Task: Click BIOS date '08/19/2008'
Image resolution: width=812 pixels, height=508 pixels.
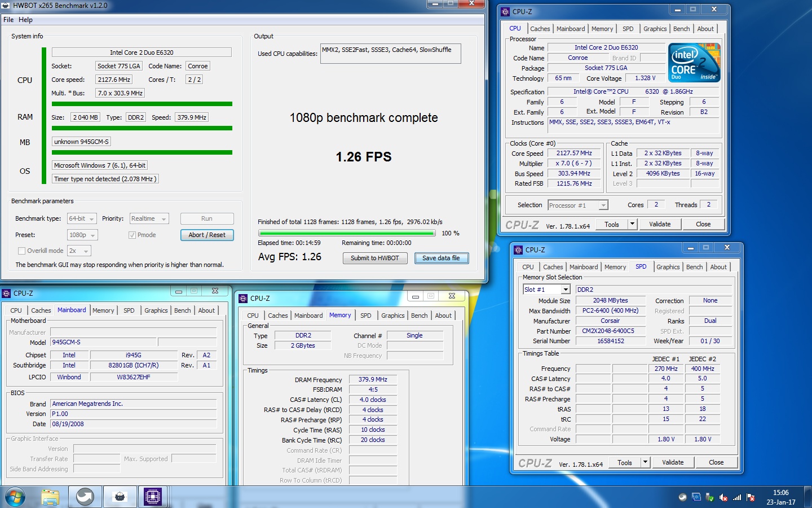Action: point(134,424)
